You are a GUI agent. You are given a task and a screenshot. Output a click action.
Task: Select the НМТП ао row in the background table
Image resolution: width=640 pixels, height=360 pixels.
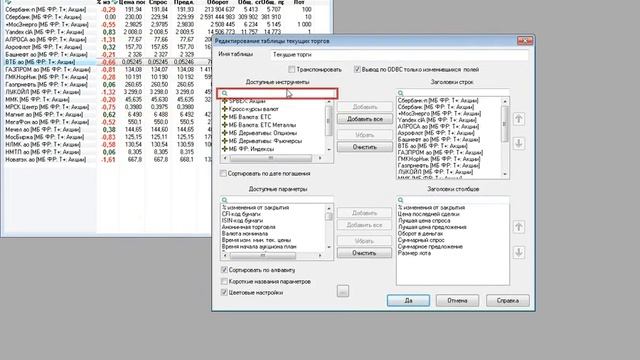(x=106, y=152)
